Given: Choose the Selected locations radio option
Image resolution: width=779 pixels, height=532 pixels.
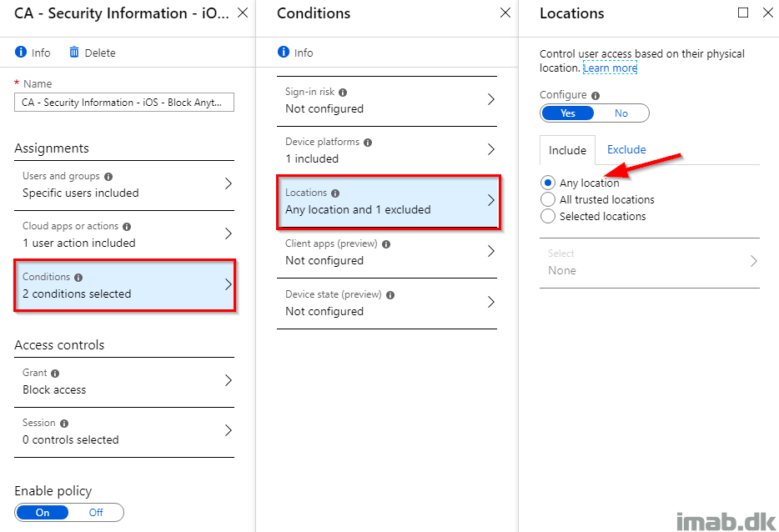Looking at the screenshot, I should (x=547, y=216).
